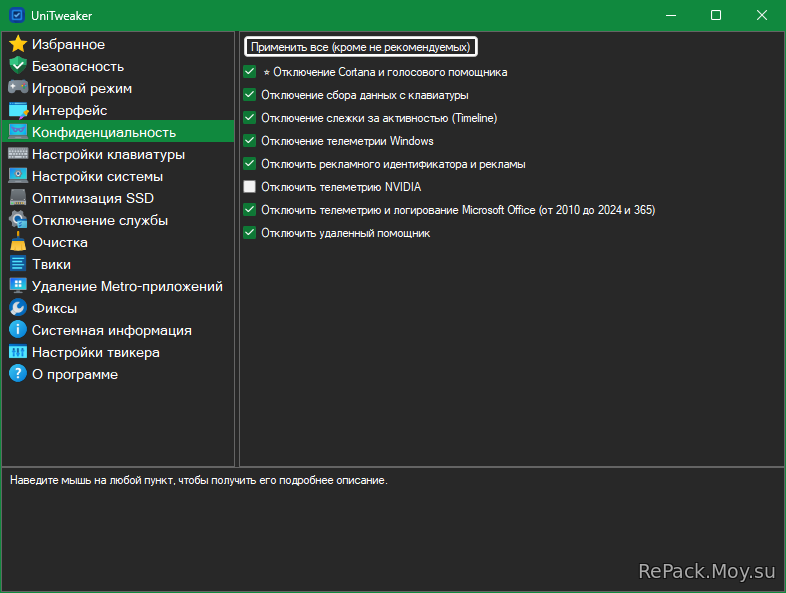Uncheck Отключение телеметрии Windows

(250, 141)
